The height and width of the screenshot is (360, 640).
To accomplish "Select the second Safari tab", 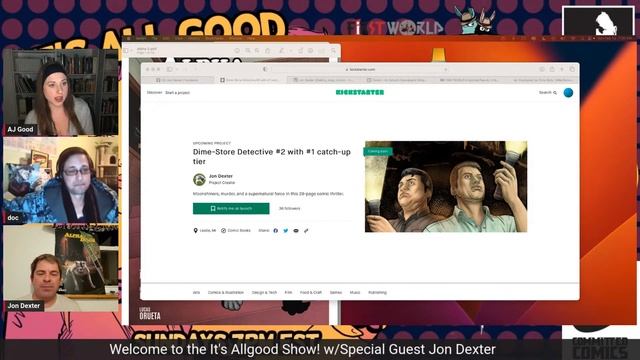I will pos(250,80).
